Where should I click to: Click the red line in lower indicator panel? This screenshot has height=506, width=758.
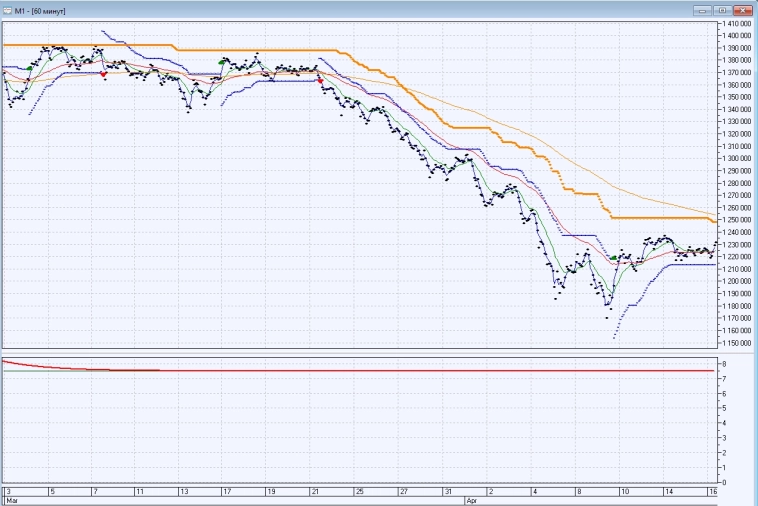click(400, 370)
